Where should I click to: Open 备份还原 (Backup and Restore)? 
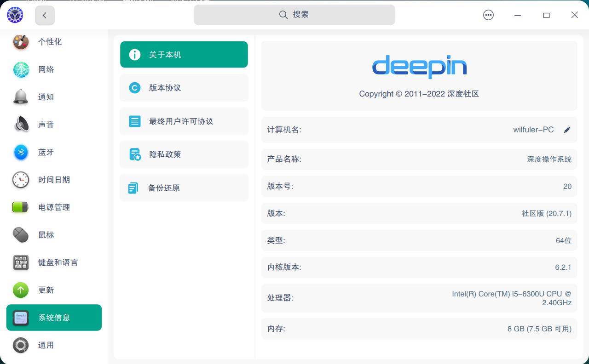184,188
